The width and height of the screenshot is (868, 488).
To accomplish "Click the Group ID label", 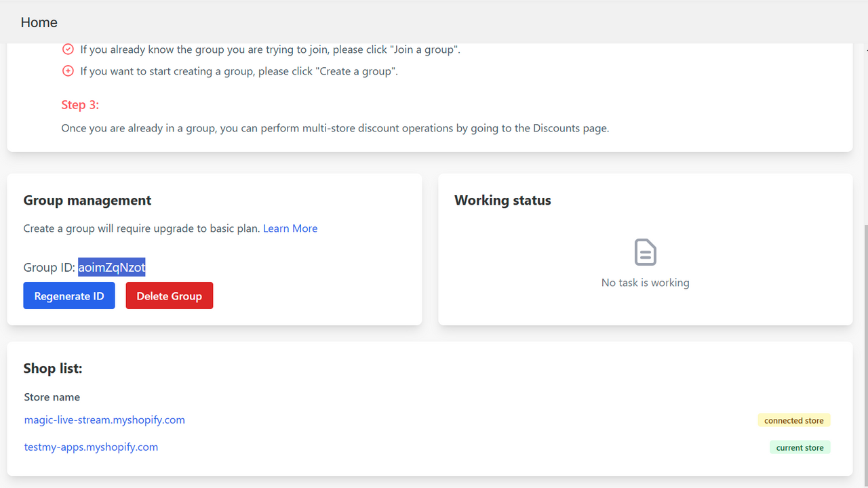I will point(49,267).
